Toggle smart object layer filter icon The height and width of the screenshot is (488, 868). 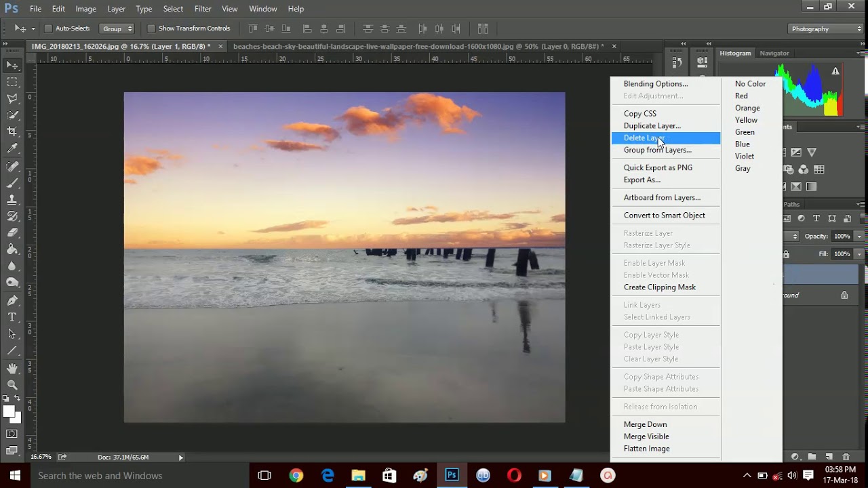848,218
